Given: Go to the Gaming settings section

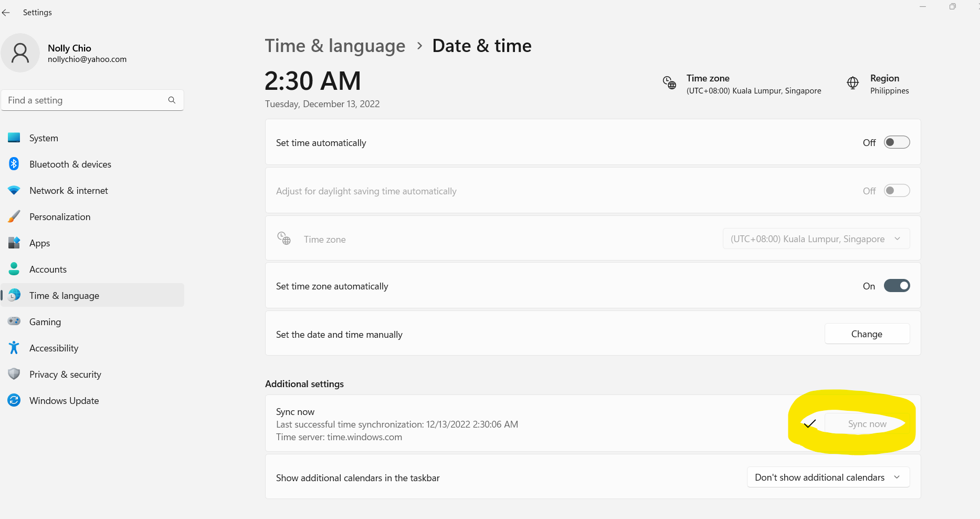Looking at the screenshot, I should [x=45, y=322].
